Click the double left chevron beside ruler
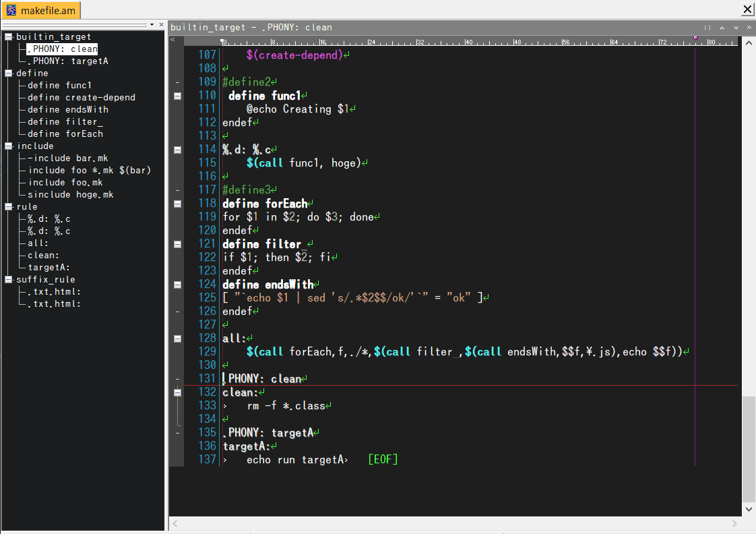Image resolution: width=756 pixels, height=534 pixels. tap(172, 40)
